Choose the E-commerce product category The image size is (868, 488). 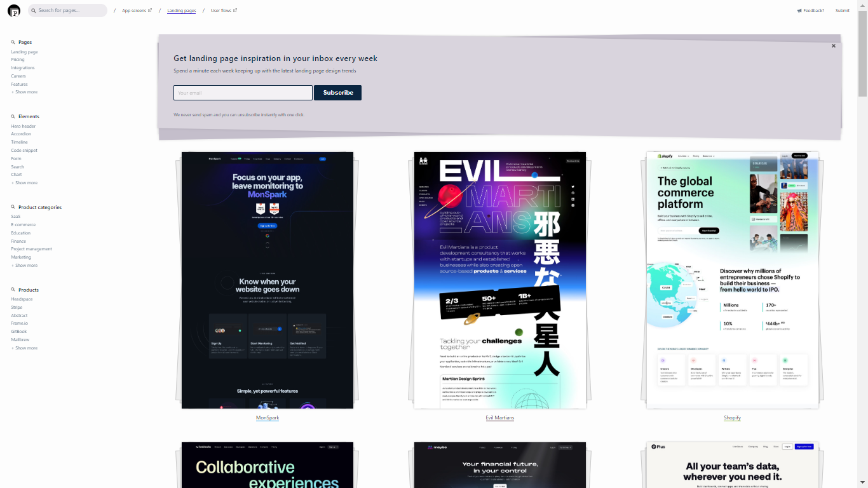pos(24,225)
